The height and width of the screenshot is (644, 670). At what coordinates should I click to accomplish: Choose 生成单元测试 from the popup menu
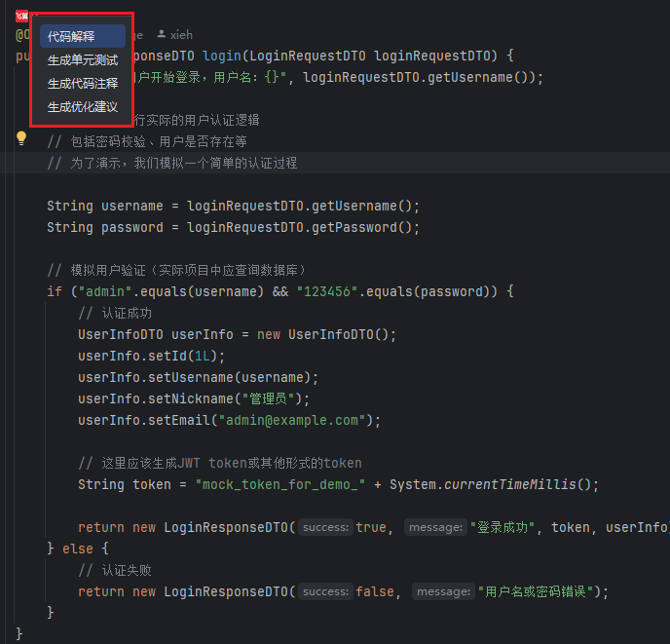tap(82, 60)
